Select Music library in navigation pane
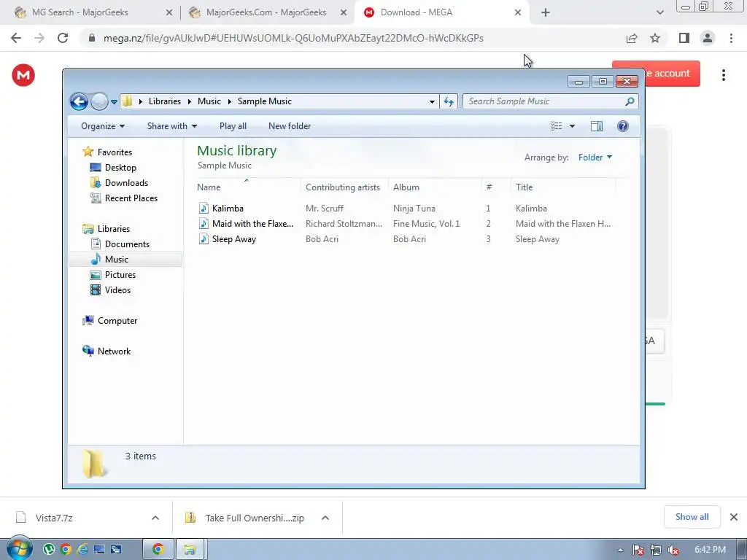747x560 pixels. point(125,259)
